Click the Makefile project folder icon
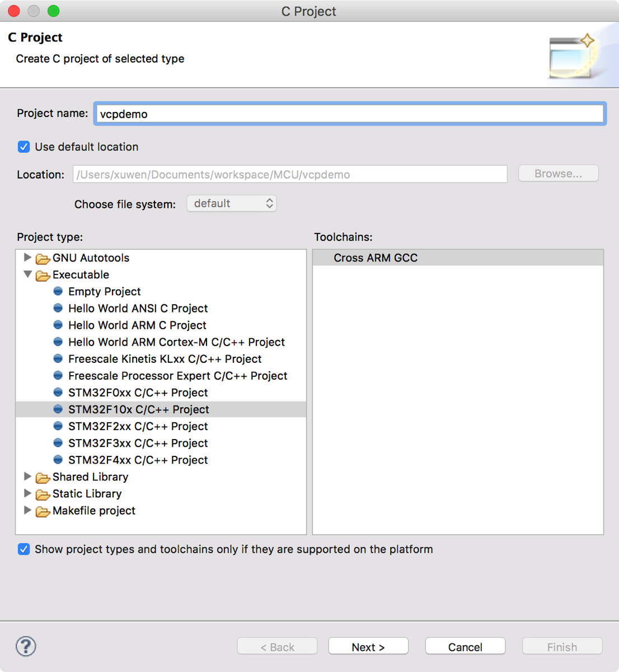Screen dimensions: 619x672 [x=43, y=511]
